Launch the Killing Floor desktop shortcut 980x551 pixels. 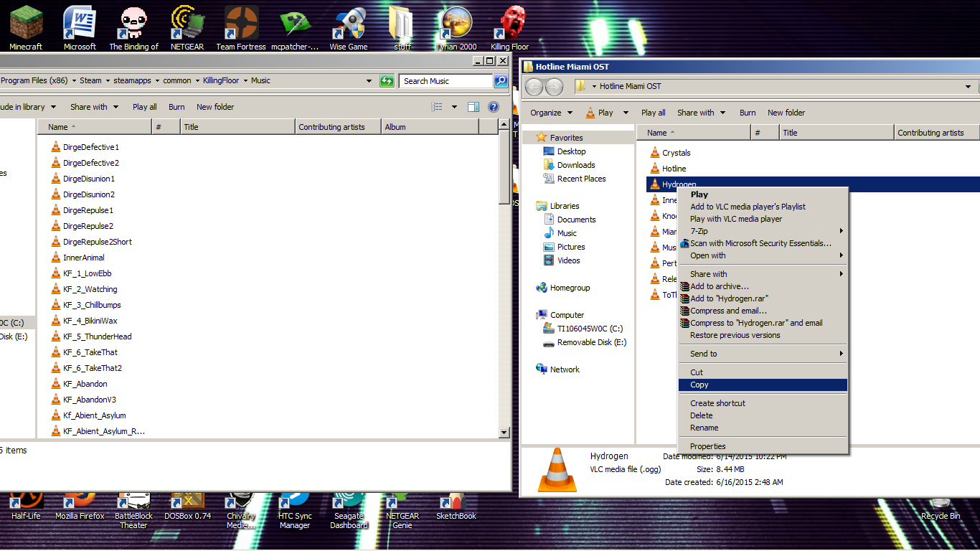pos(510,28)
